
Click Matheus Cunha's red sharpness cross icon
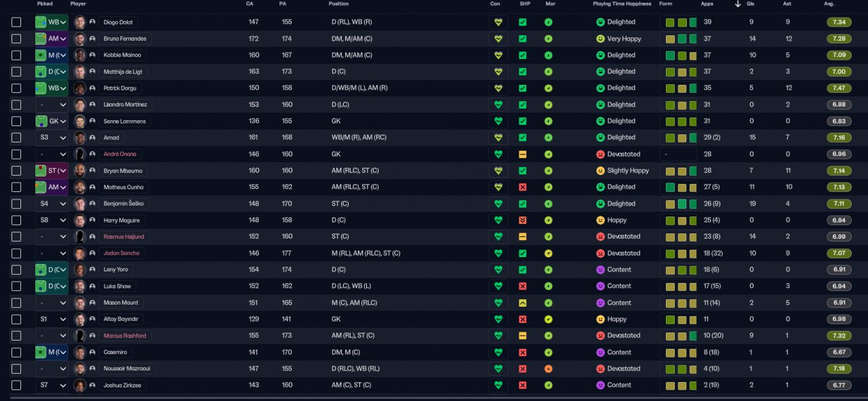523,187
